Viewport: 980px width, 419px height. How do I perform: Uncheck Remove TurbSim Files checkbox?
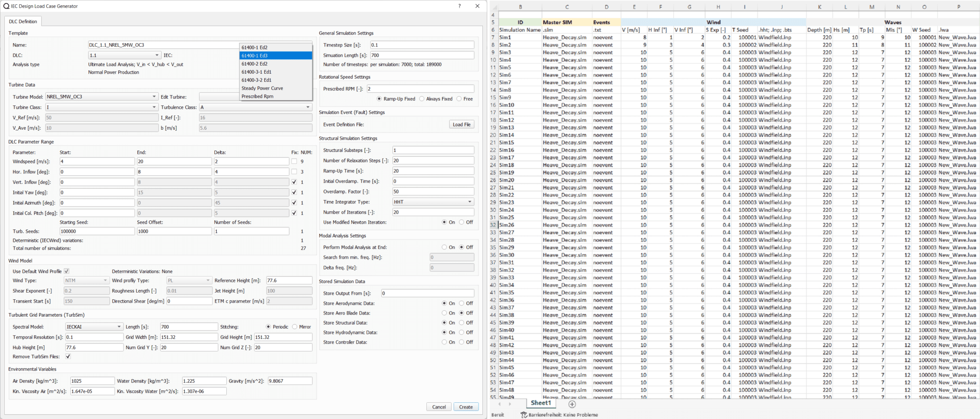click(68, 356)
